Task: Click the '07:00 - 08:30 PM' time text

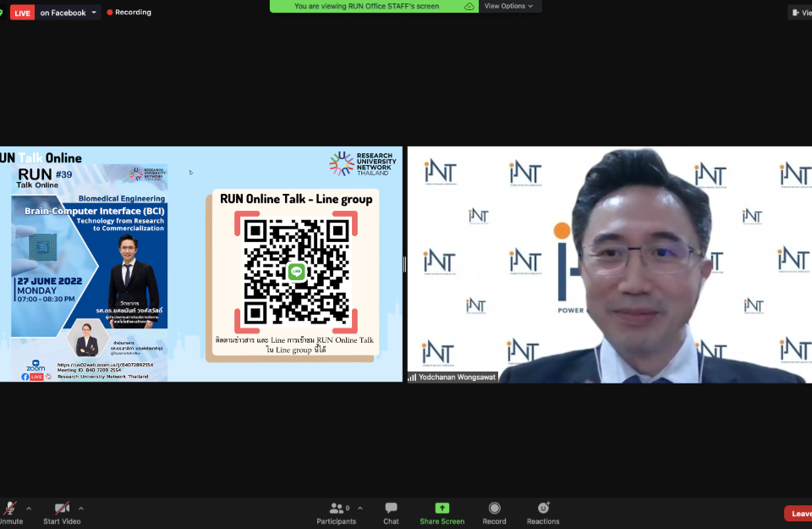Action: coord(46,299)
